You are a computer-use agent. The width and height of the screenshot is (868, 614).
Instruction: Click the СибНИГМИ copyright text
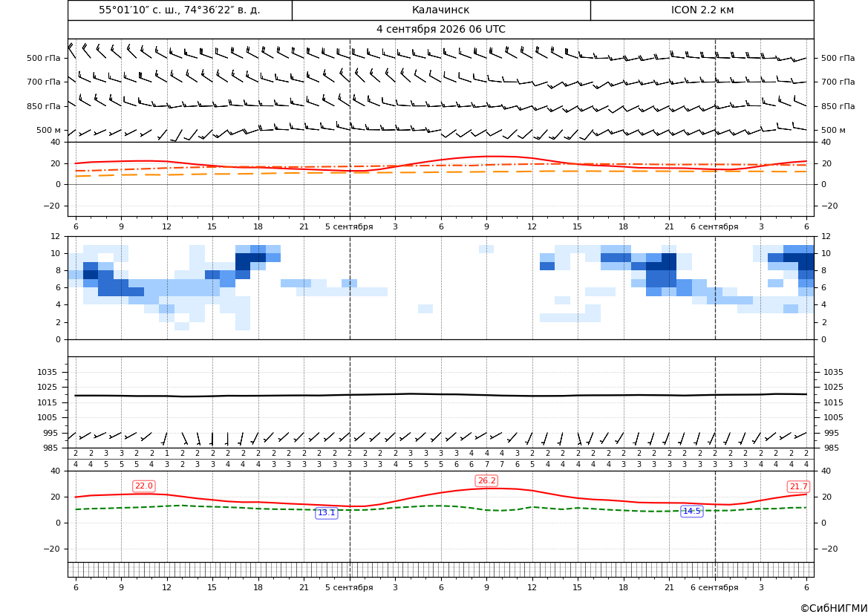click(x=834, y=608)
